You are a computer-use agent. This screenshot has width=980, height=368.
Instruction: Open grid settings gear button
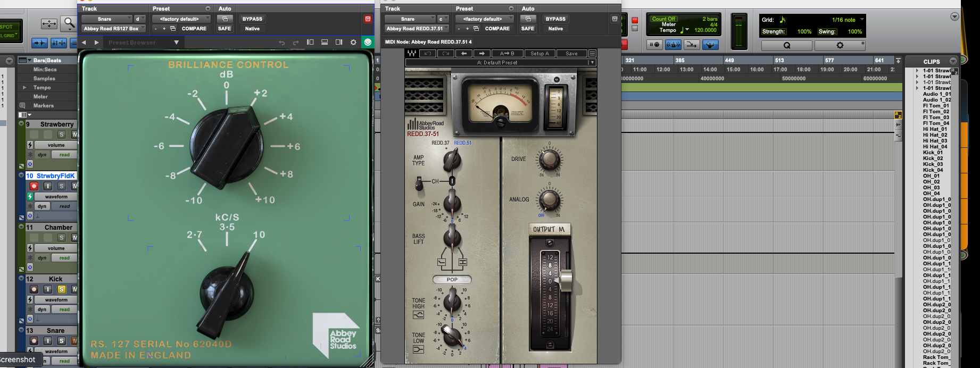click(840, 45)
